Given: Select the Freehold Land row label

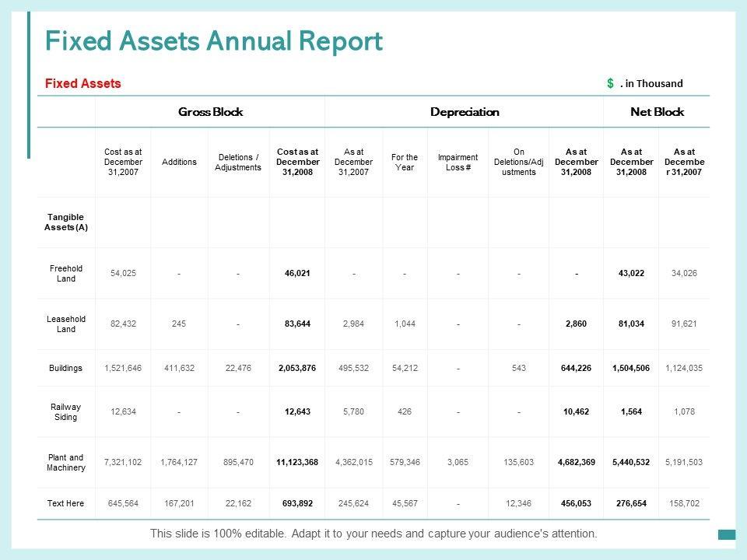Looking at the screenshot, I should (x=66, y=273).
